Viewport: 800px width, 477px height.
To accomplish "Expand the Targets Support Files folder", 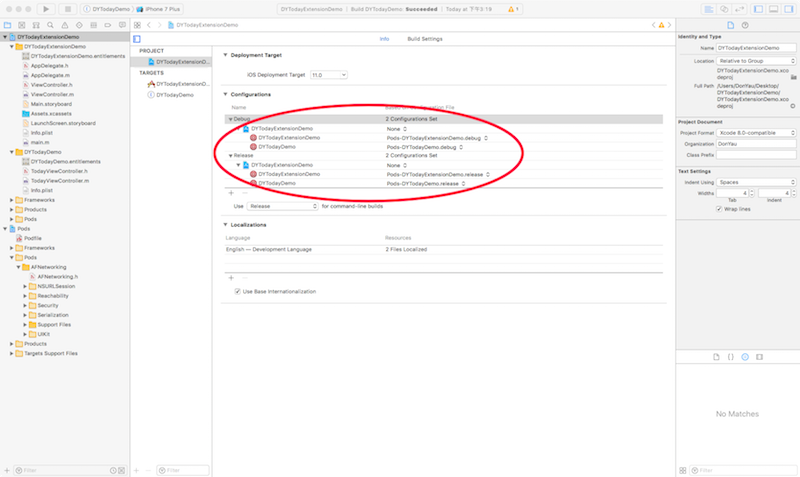I will click(12, 354).
